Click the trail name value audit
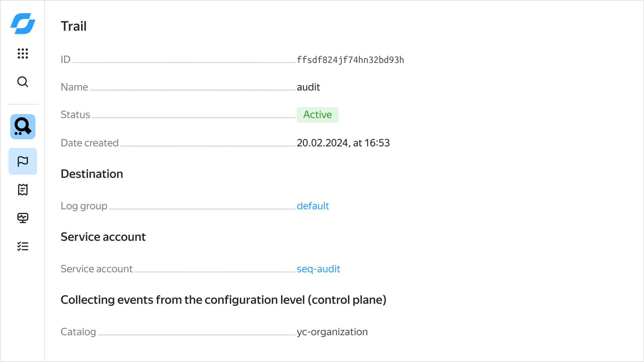This screenshot has width=644, height=362. [x=308, y=87]
